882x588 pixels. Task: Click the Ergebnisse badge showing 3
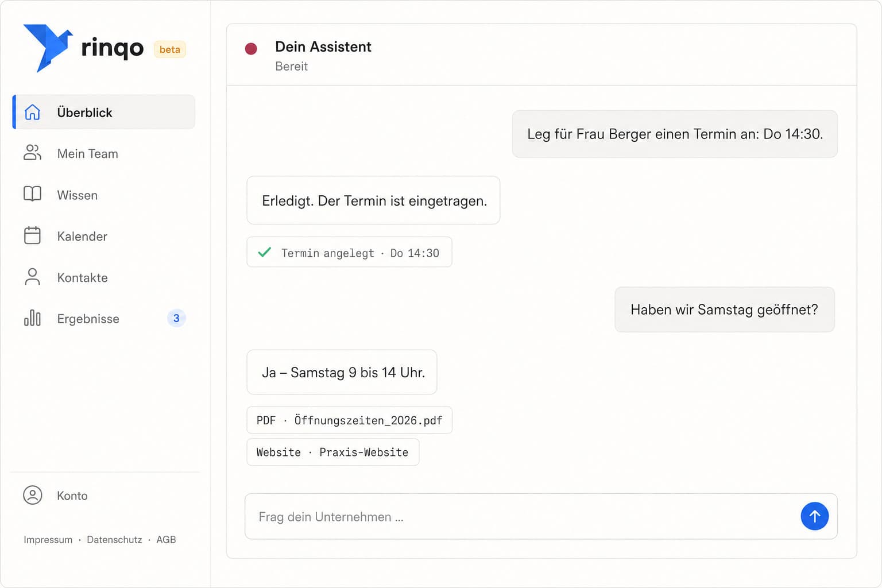176,318
